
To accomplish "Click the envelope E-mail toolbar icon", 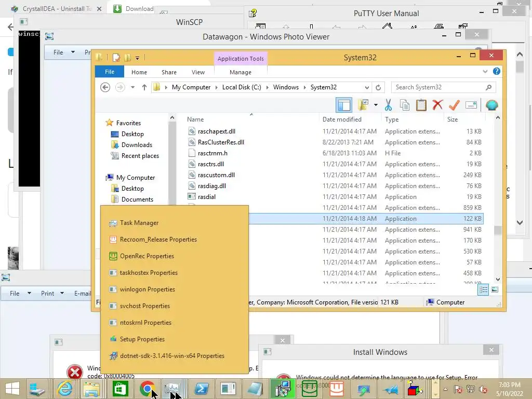I will coord(471,105).
